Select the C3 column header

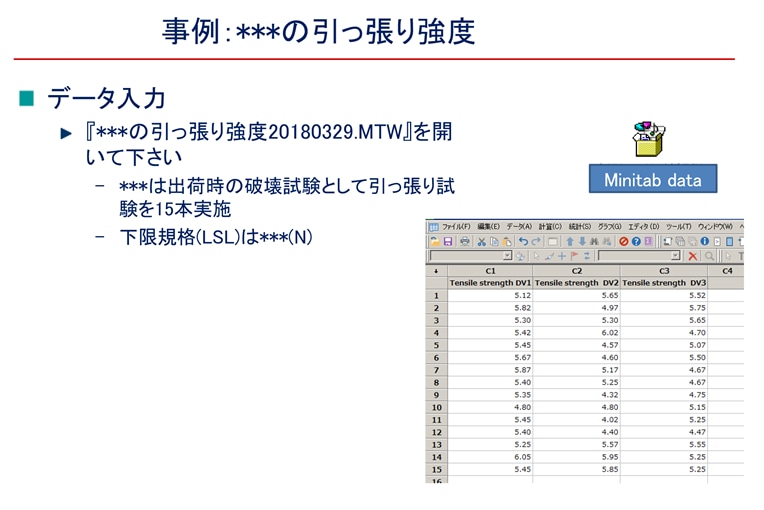click(x=664, y=271)
